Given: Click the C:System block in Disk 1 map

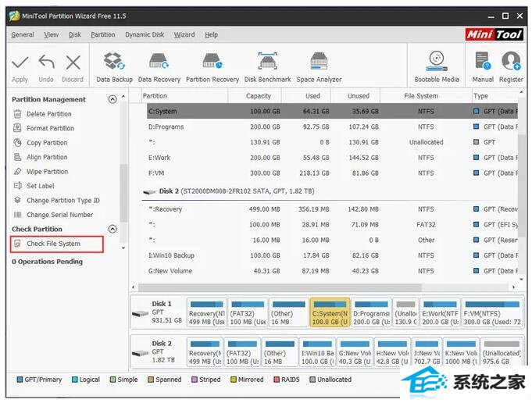Looking at the screenshot, I should point(330,312).
